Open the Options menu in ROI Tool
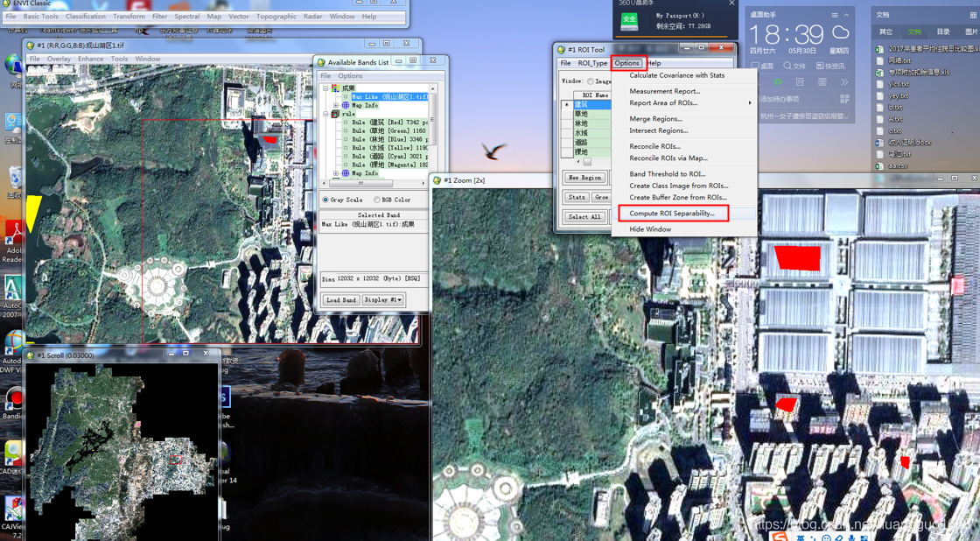Viewport: 980px width, 541px height. coord(626,63)
